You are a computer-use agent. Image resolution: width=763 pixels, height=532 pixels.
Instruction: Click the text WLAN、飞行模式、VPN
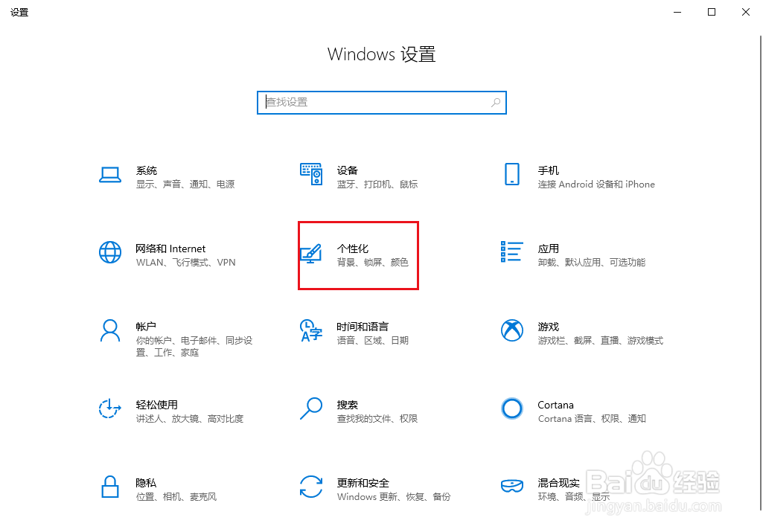pyautogui.click(x=185, y=263)
